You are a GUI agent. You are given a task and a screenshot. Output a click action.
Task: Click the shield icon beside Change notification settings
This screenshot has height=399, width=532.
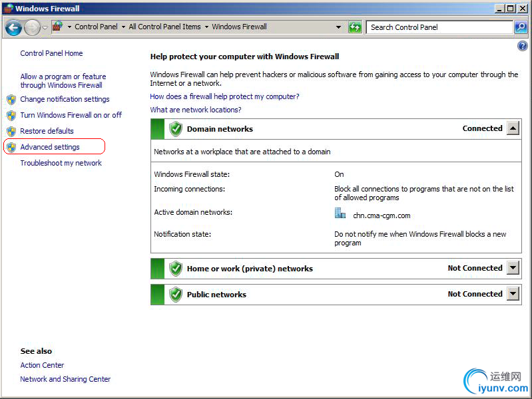coord(11,100)
